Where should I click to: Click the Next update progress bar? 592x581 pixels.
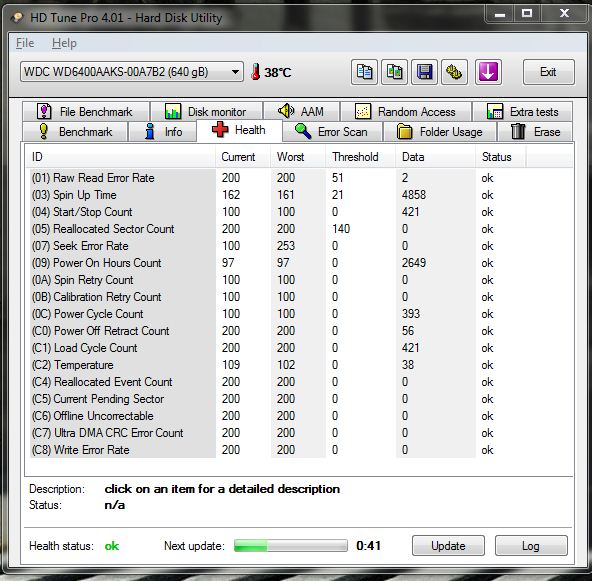290,546
